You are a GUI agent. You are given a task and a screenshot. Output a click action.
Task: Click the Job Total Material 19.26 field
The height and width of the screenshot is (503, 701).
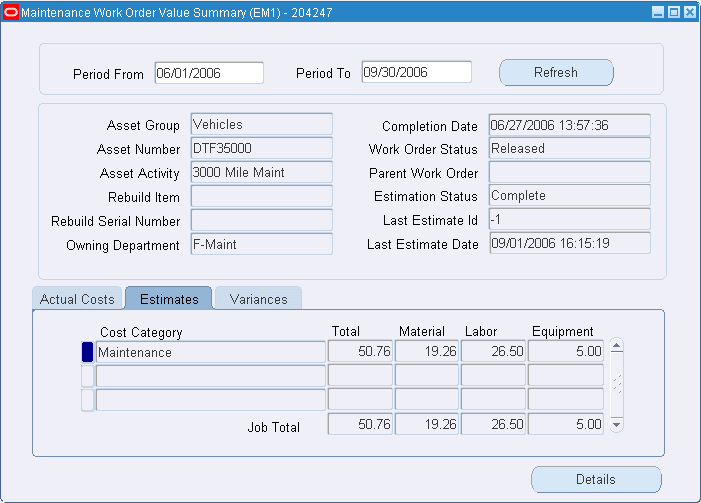coord(427,424)
